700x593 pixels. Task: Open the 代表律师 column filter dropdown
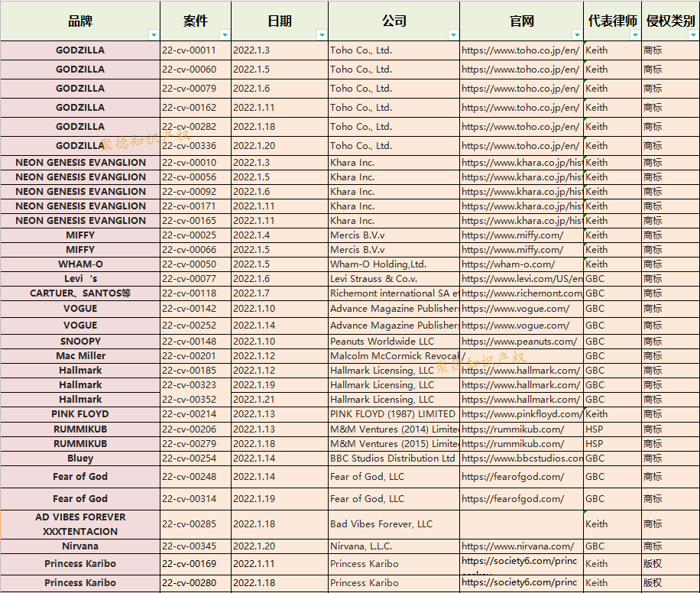635,35
